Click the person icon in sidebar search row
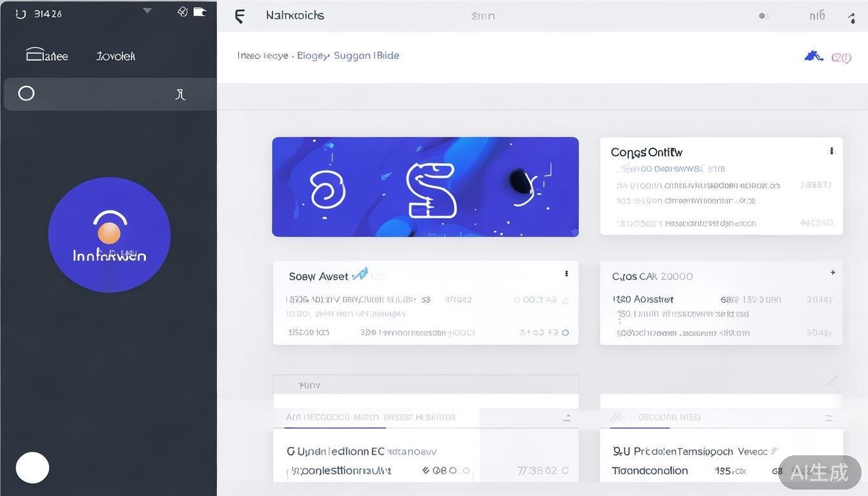Image resolution: width=868 pixels, height=496 pixels. [x=180, y=95]
